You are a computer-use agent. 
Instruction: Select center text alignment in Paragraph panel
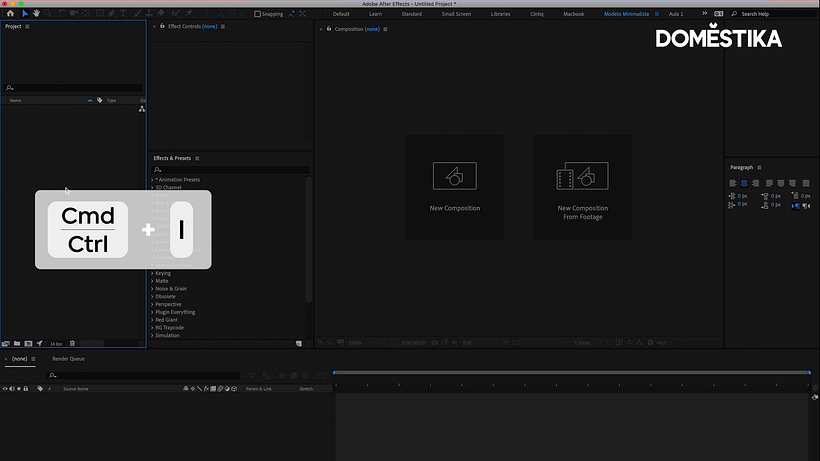[x=744, y=183]
